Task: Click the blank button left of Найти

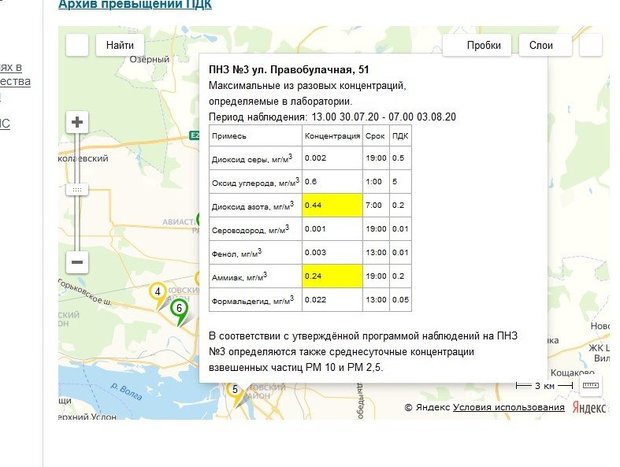Action: click(77, 45)
